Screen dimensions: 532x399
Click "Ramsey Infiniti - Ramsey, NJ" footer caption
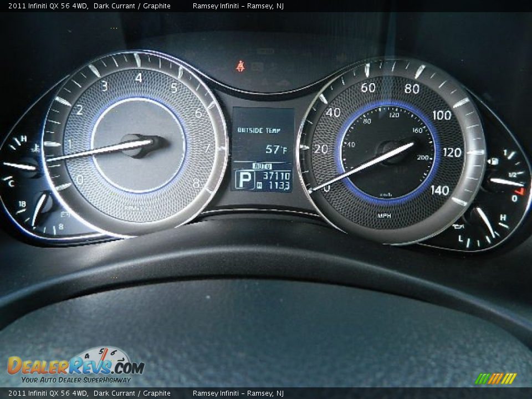coord(238,393)
